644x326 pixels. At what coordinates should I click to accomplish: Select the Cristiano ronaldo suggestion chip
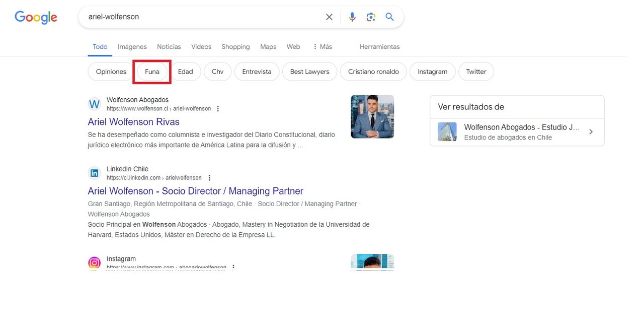pyautogui.click(x=373, y=72)
